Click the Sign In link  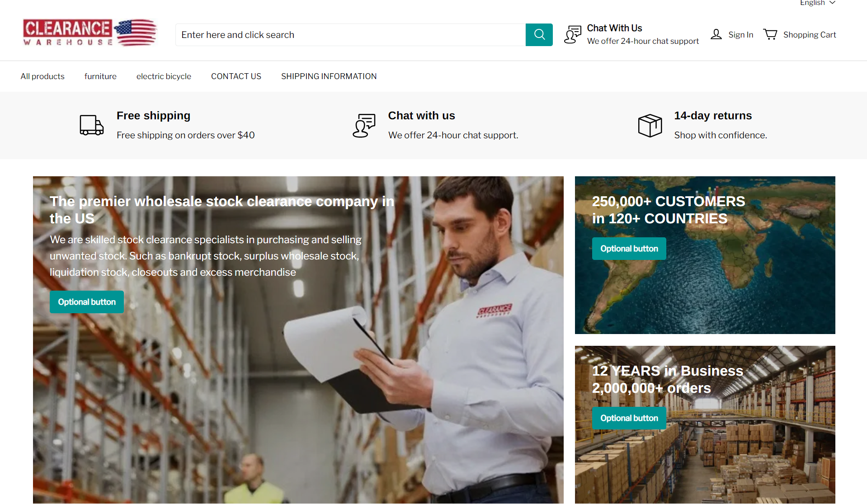pyautogui.click(x=740, y=35)
